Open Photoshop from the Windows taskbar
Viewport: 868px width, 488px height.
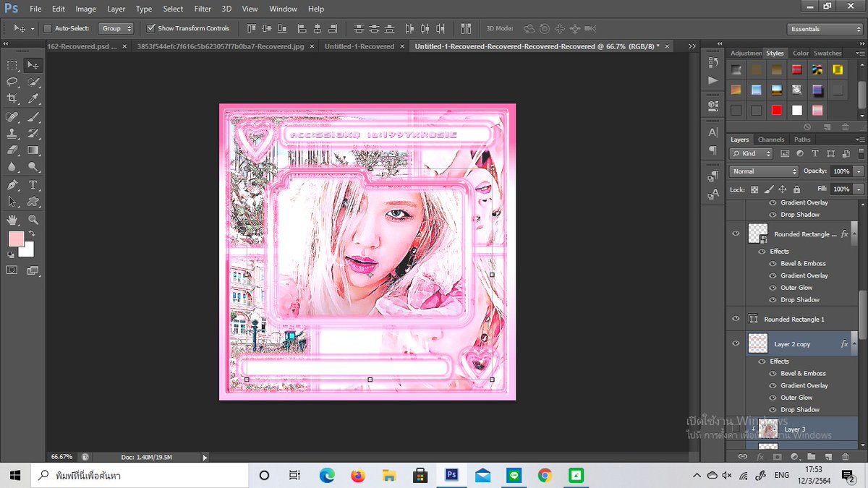(452, 475)
